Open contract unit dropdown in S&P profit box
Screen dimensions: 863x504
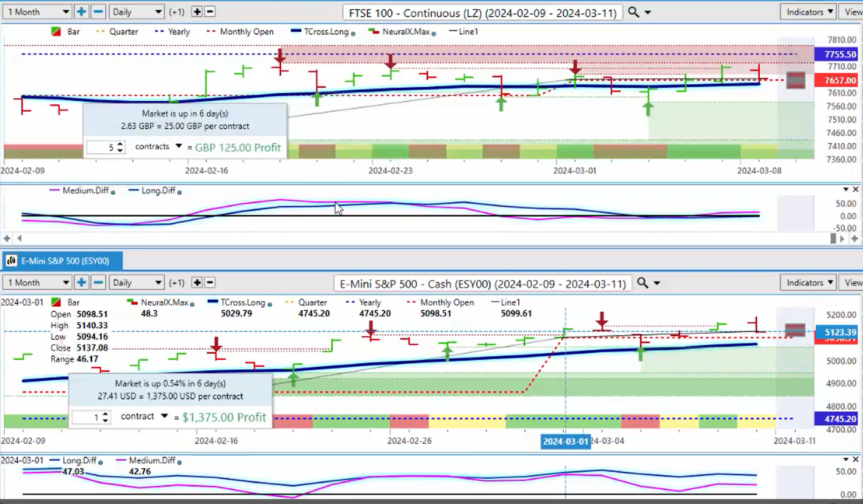[164, 416]
